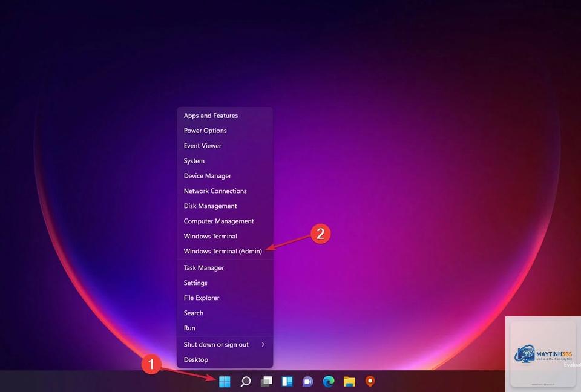Select Computer Management menu entry

click(225, 221)
